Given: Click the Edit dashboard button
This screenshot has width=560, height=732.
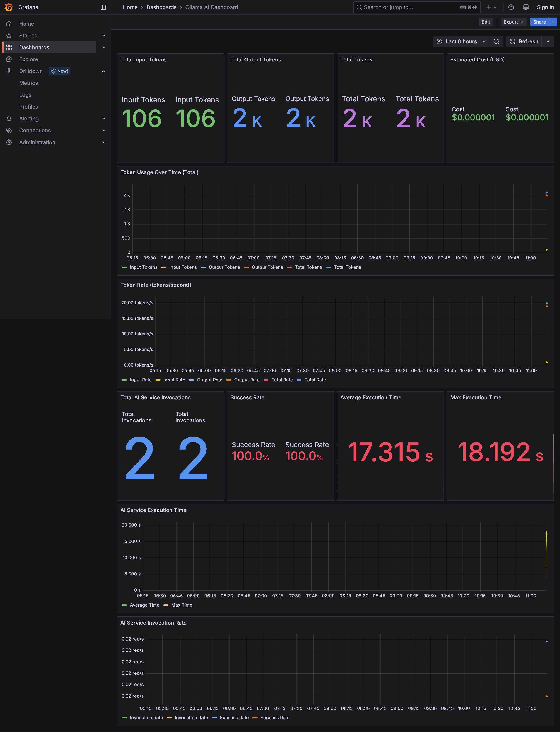Looking at the screenshot, I should point(486,22).
